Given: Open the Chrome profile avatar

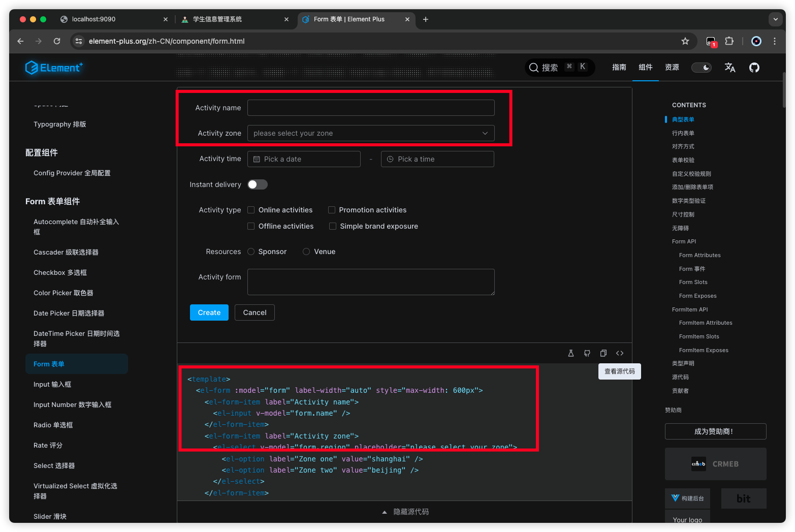Looking at the screenshot, I should coord(756,41).
